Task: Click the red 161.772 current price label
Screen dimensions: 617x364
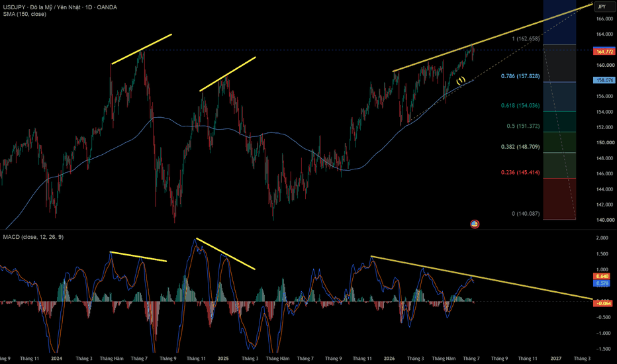Action: coord(604,52)
